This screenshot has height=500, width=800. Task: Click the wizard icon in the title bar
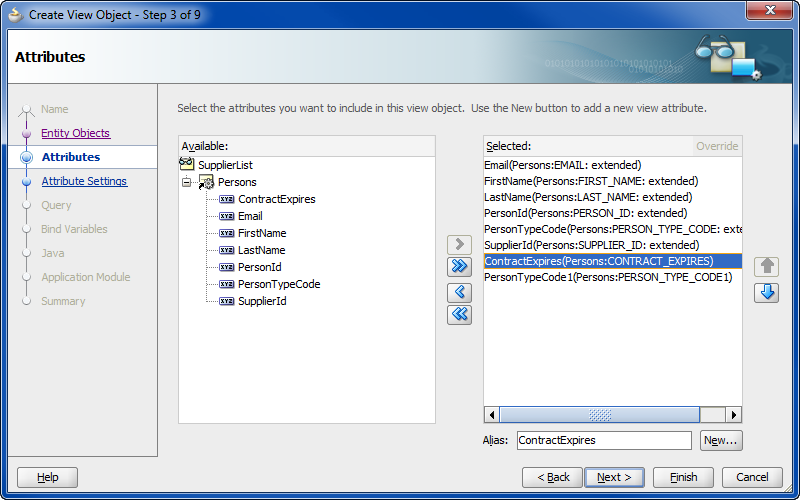pos(16,15)
